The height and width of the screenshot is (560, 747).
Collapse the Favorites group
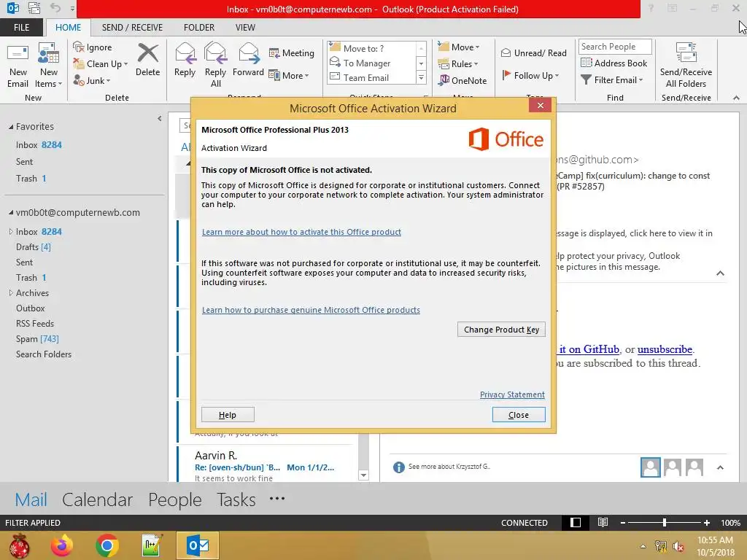coord(11,127)
